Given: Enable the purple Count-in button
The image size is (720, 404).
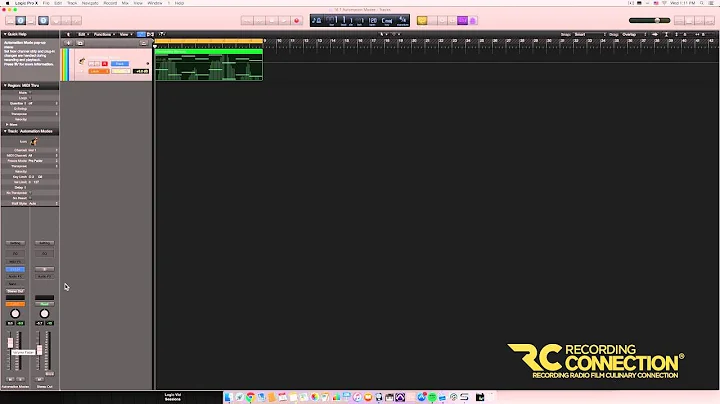Looking at the screenshot, I should [x=462, y=21].
